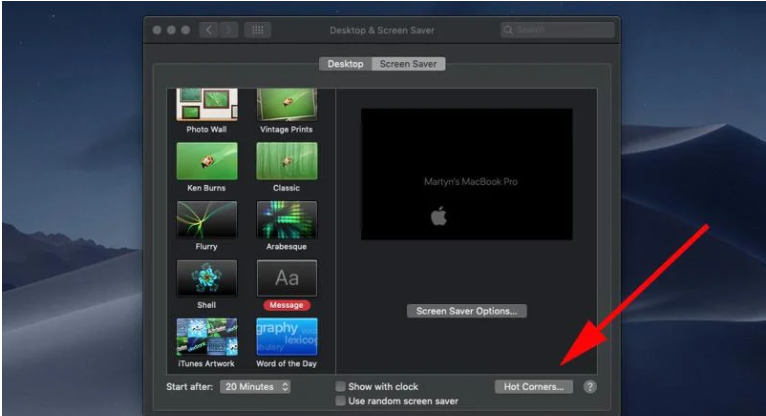This screenshot has width=766, height=416.
Task: Click the help question mark button
Action: (x=590, y=387)
